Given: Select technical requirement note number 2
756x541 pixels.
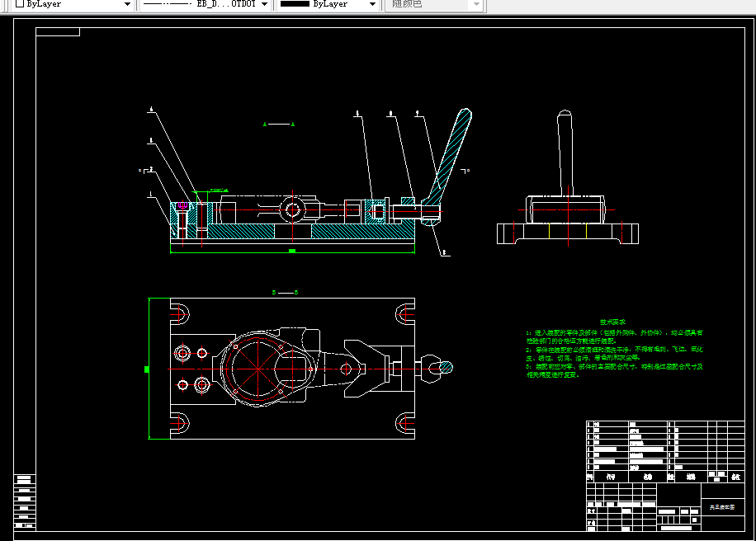Looking at the screenshot, I should (614, 354).
